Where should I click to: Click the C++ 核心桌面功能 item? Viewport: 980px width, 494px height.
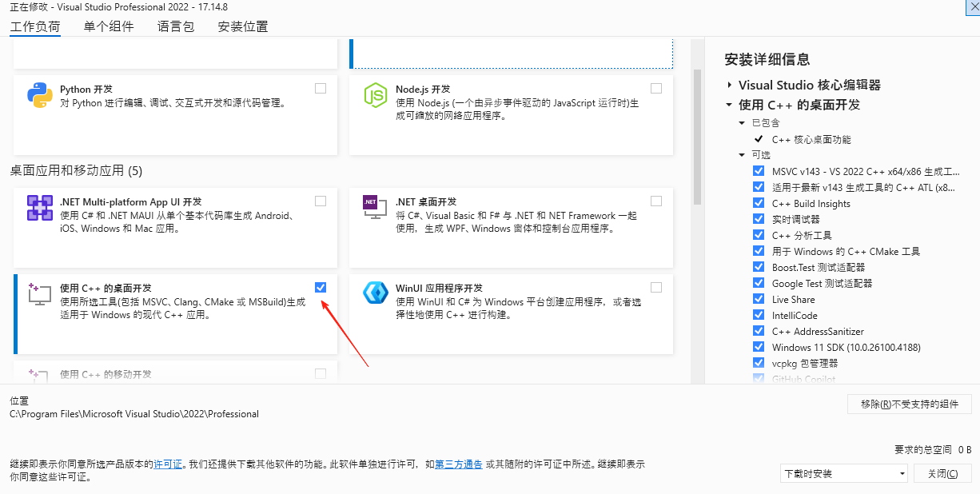tap(811, 139)
